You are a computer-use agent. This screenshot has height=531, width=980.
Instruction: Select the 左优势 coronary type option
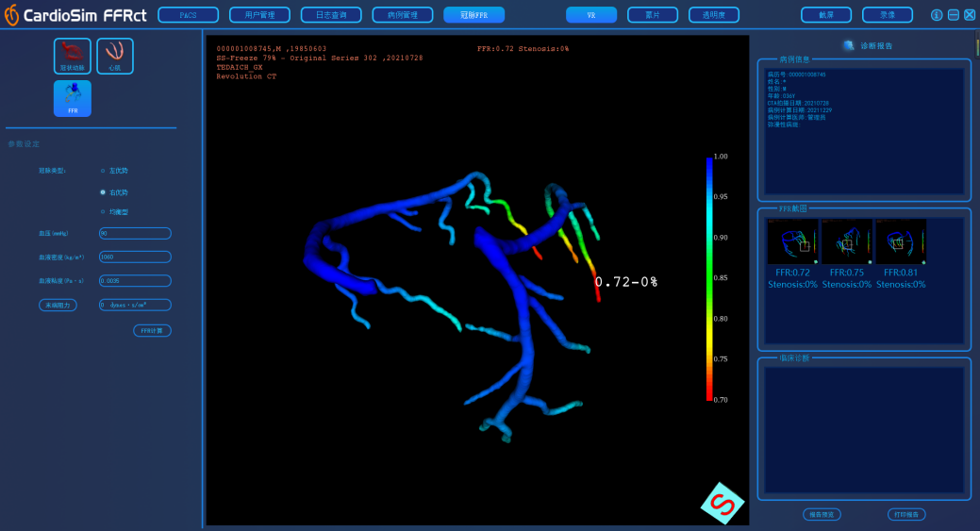click(x=104, y=171)
